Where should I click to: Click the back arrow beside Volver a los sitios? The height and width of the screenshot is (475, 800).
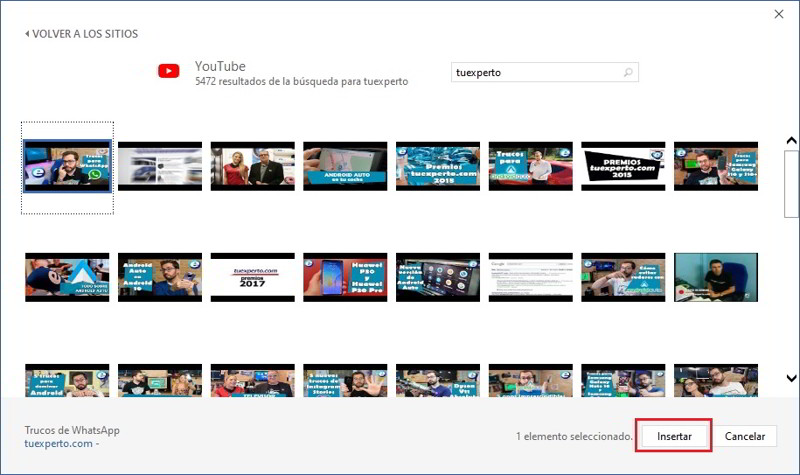point(27,34)
